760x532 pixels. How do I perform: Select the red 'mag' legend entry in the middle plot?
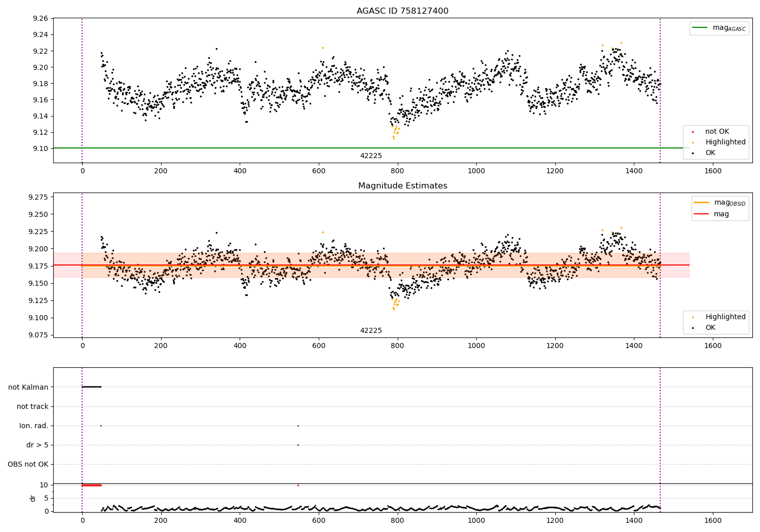tap(711, 214)
